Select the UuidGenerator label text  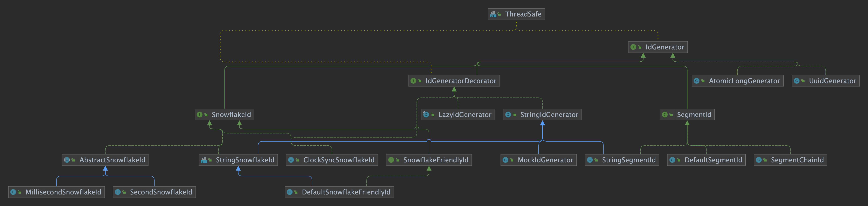tap(832, 81)
